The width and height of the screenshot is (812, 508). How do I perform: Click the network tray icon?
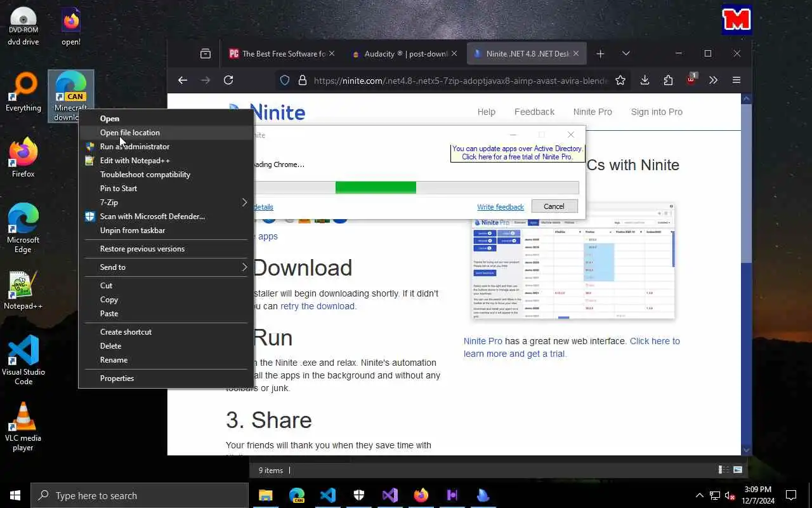coord(715,495)
